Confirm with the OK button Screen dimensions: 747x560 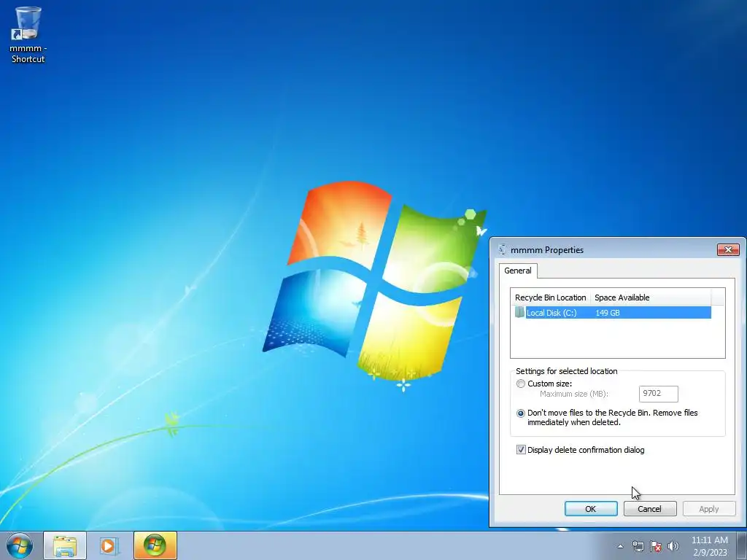coord(591,509)
